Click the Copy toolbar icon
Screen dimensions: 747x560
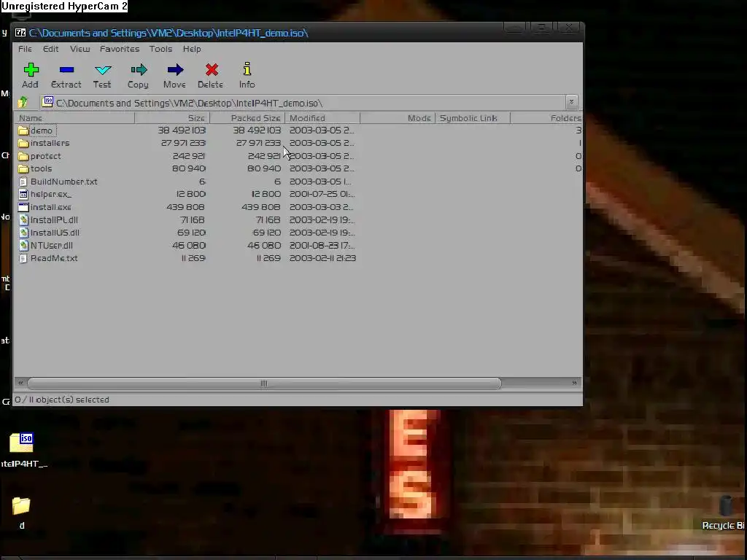pyautogui.click(x=139, y=70)
